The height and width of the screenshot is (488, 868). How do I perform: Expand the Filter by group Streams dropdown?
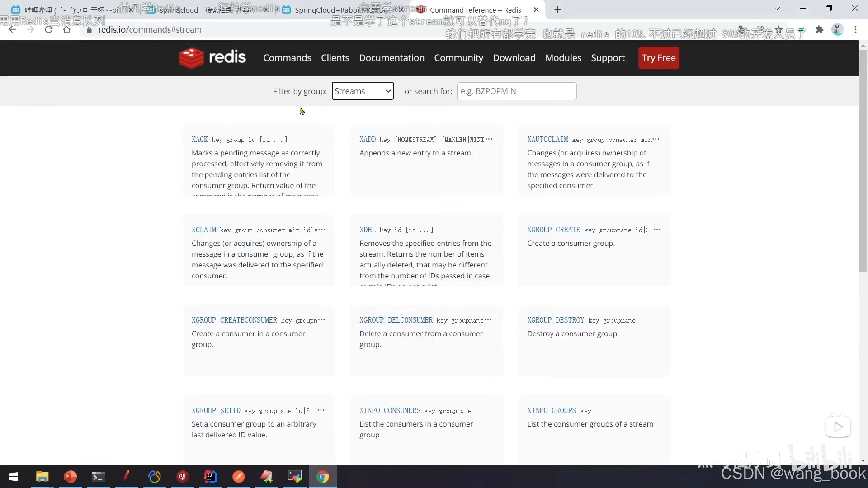point(363,91)
